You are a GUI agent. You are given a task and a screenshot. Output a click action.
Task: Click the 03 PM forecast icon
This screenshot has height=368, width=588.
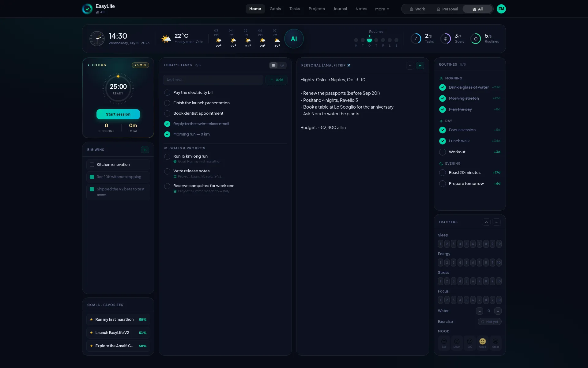coord(219,40)
